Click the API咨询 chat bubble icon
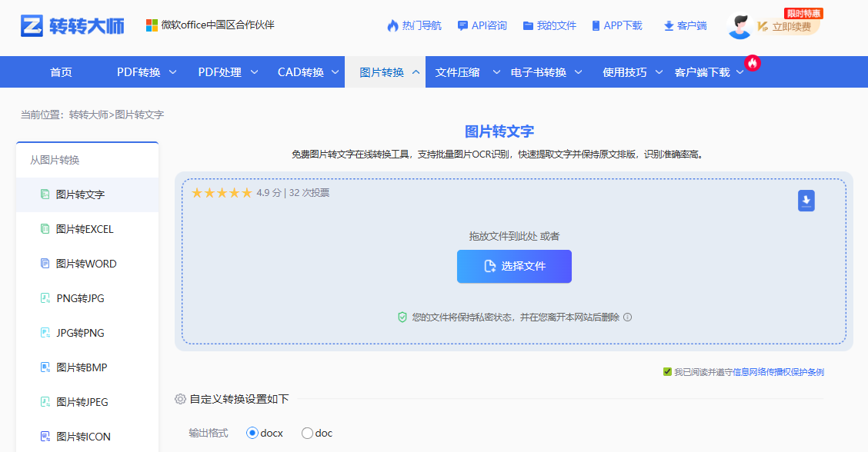868x452 pixels. (x=461, y=25)
